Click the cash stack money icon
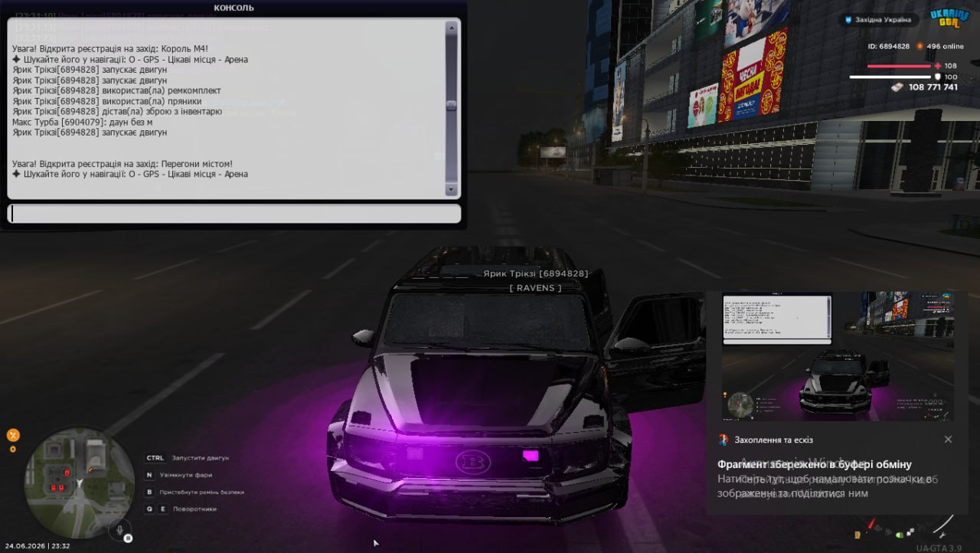This screenshot has width=980, height=553. (897, 87)
